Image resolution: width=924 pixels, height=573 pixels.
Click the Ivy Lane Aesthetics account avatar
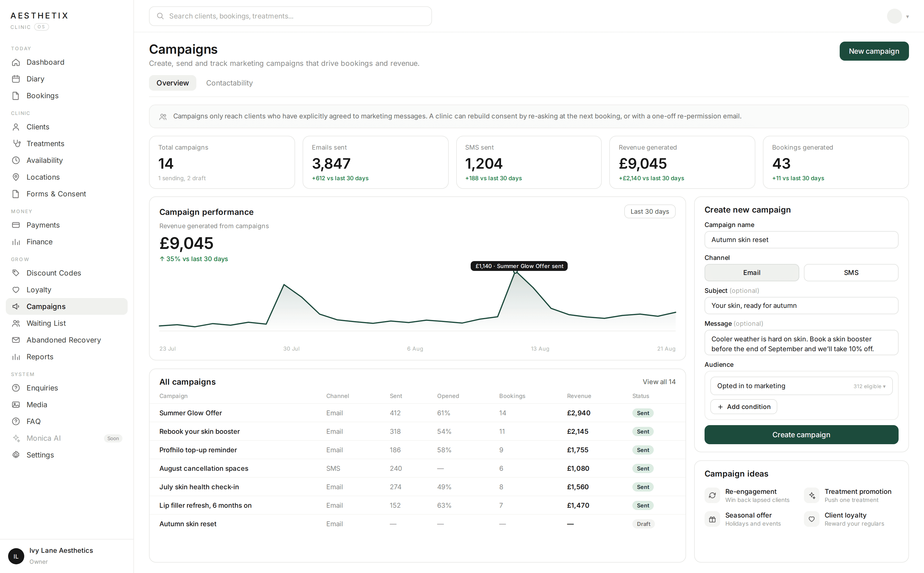pos(16,556)
